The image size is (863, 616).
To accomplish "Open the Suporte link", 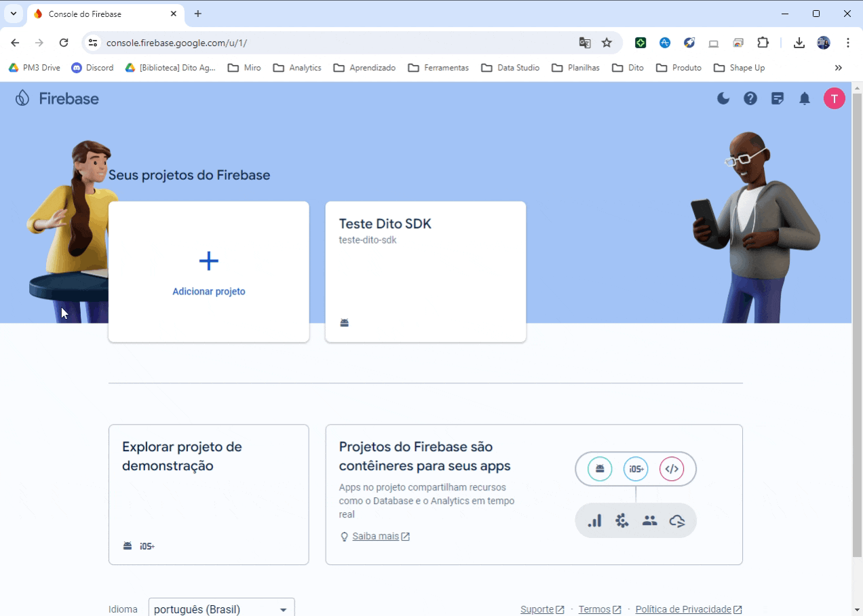I will click(542, 609).
